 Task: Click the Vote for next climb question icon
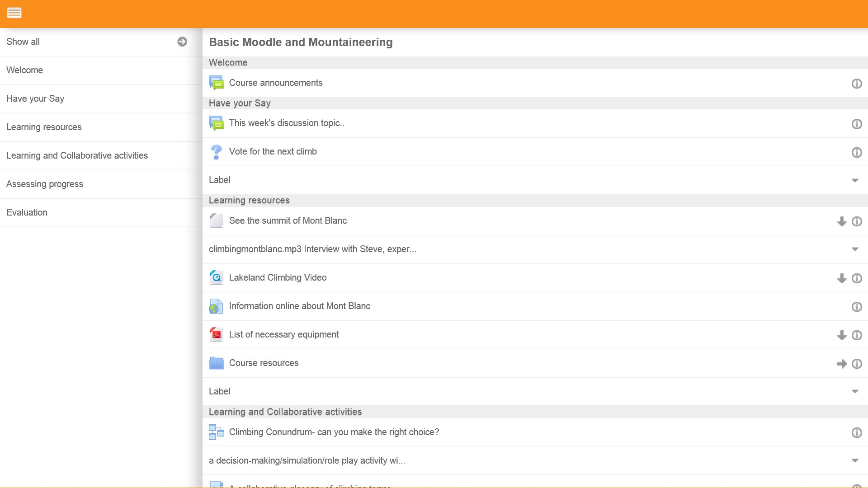pyautogui.click(x=217, y=152)
